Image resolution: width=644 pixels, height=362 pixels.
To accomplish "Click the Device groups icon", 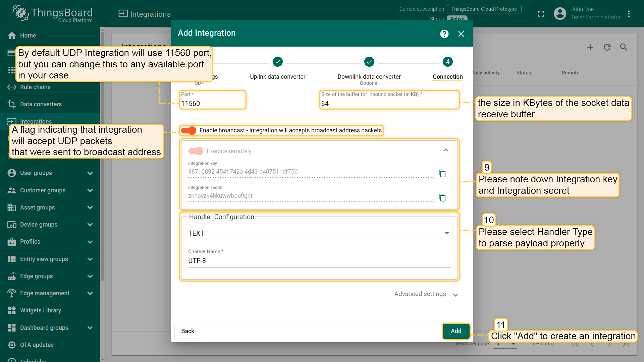I will 12,225.
